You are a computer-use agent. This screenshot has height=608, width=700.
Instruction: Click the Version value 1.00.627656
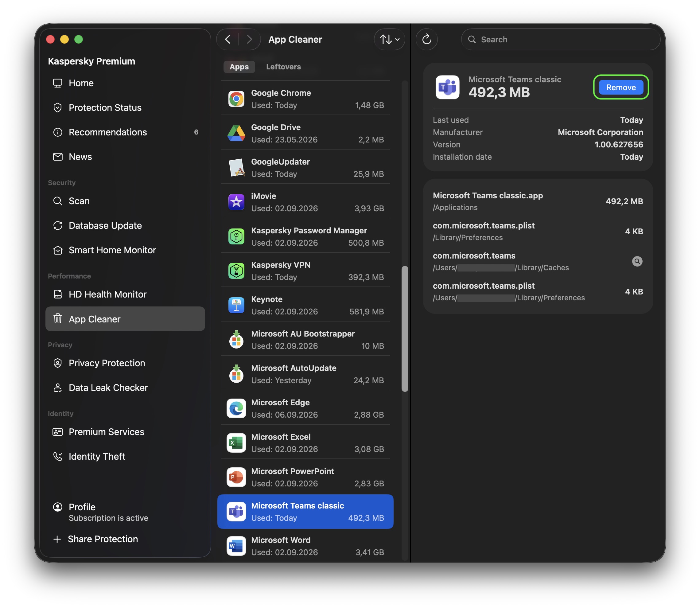(619, 145)
